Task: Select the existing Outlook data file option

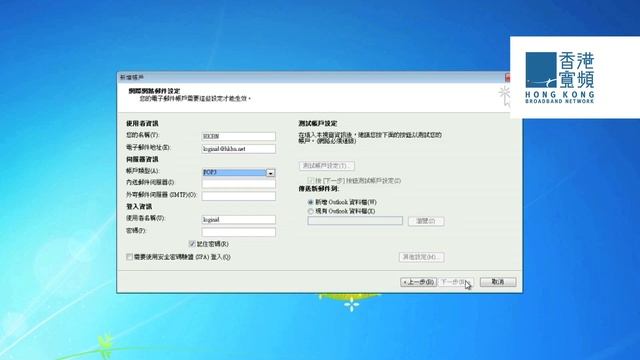Action: (x=311, y=211)
